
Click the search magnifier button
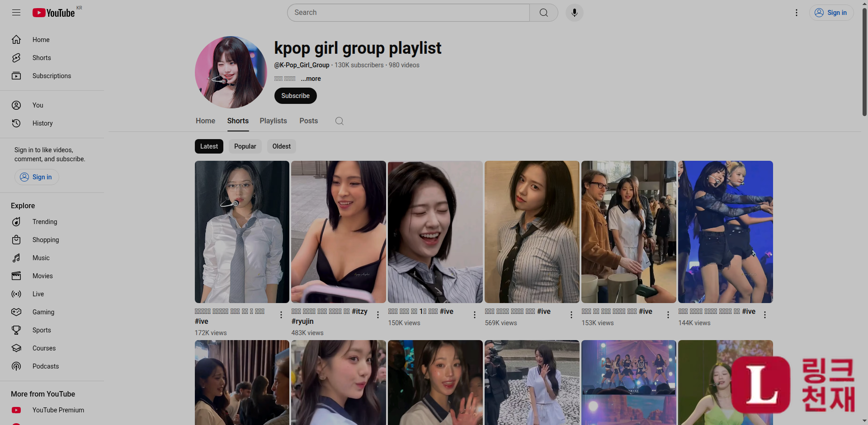coord(543,13)
